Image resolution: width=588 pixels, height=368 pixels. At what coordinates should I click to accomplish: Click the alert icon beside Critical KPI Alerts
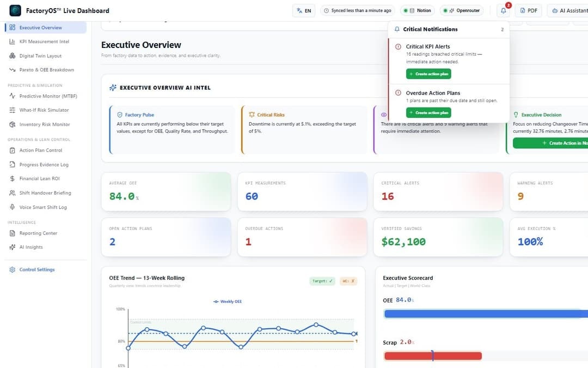click(398, 46)
